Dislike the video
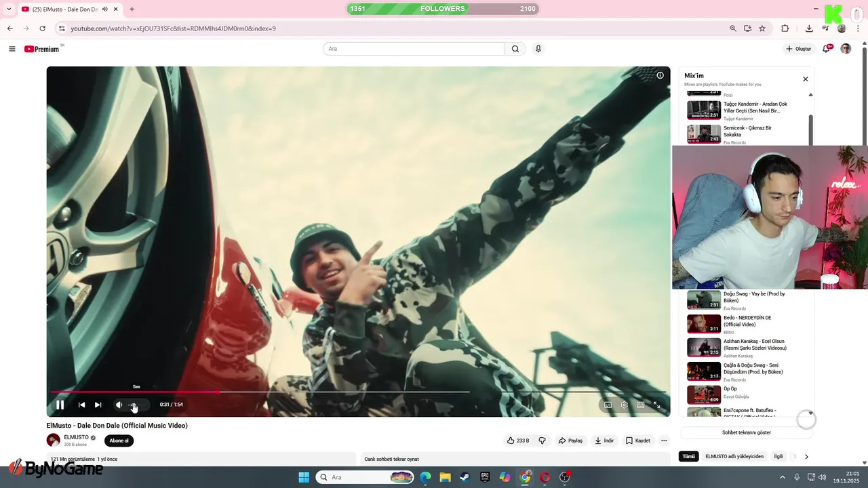Screen dimensions: 868x488 tap(542, 441)
